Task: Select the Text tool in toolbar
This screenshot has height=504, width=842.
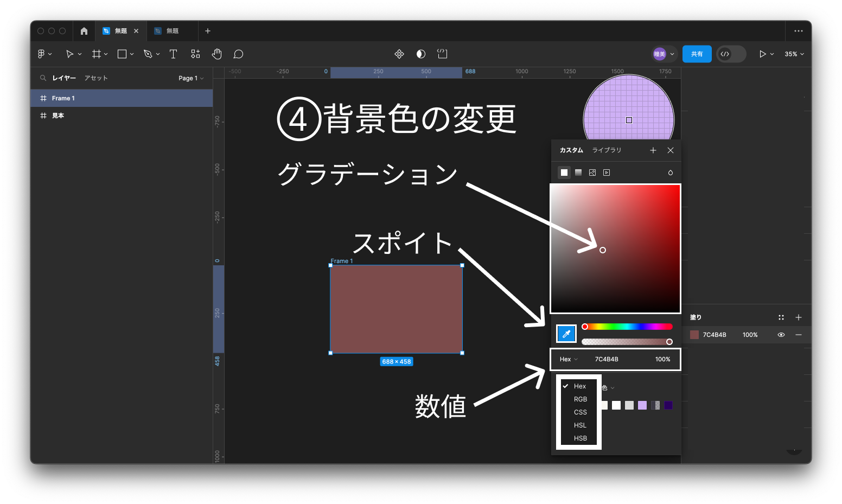Action: (x=174, y=54)
